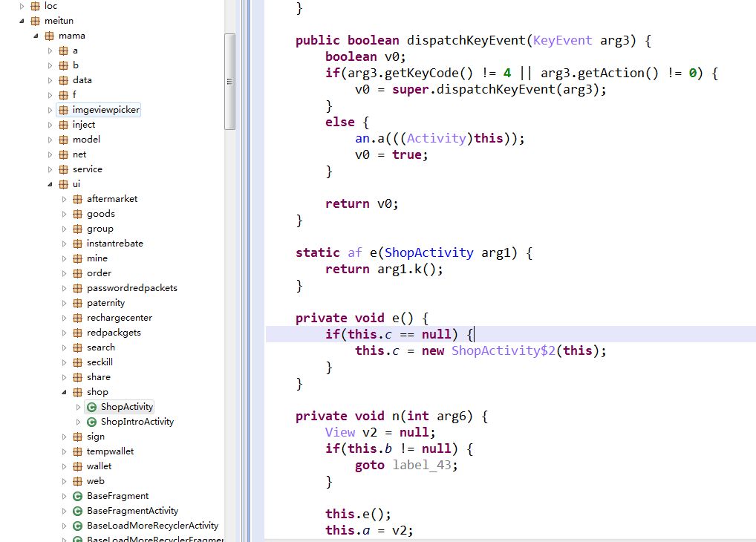Click the web package icon

point(77,481)
